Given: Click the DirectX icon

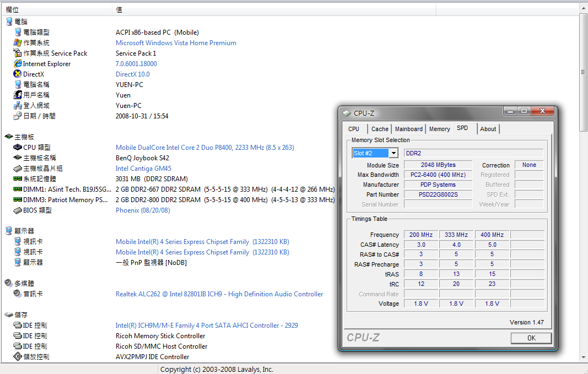Looking at the screenshot, I should (x=18, y=74).
